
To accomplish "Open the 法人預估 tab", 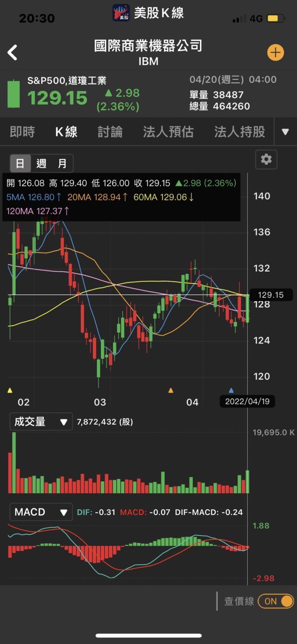I will [168, 132].
